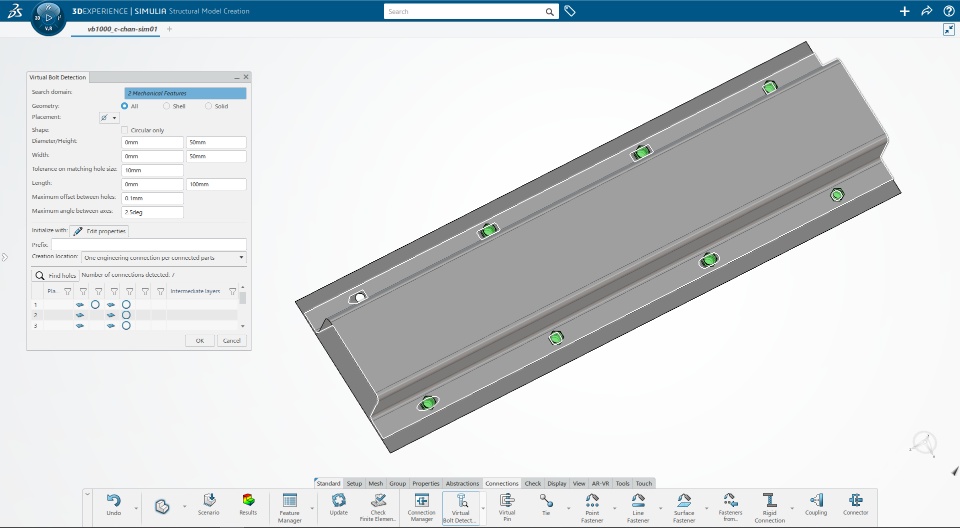Screen dimensions: 960x528
Task: Select the Surface Fastener tool
Action: pos(684,500)
